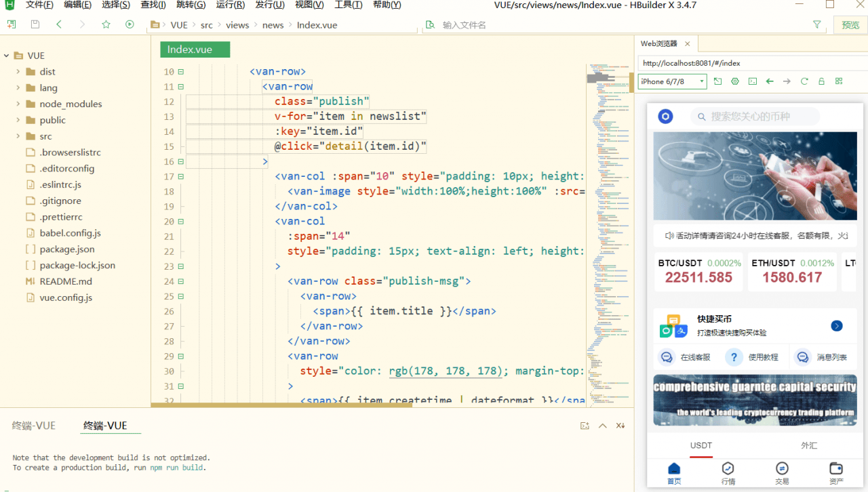The image size is (868, 492).
Task: Toggle code fold at line 17
Action: point(180,176)
